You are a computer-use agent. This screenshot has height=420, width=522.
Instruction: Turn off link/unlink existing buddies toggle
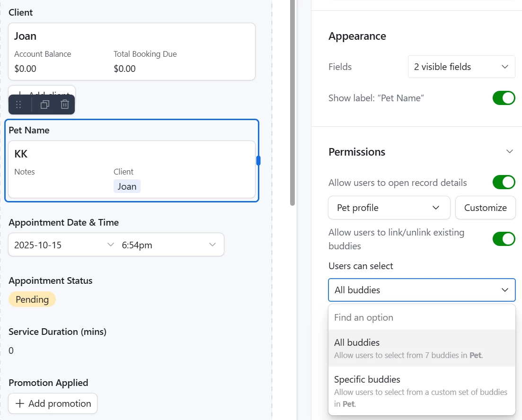[504, 239]
